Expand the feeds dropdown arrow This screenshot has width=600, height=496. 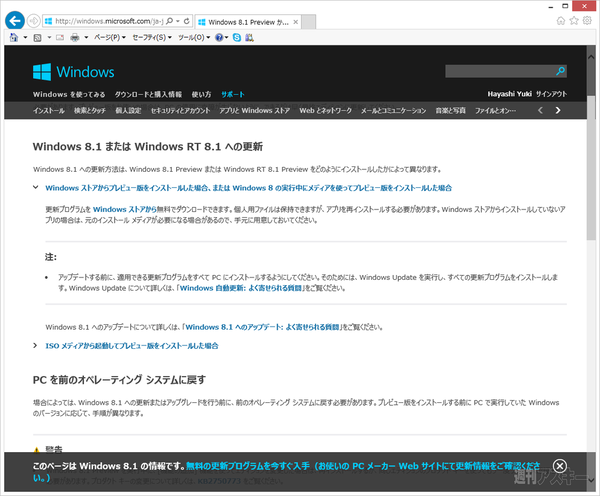click(49, 38)
